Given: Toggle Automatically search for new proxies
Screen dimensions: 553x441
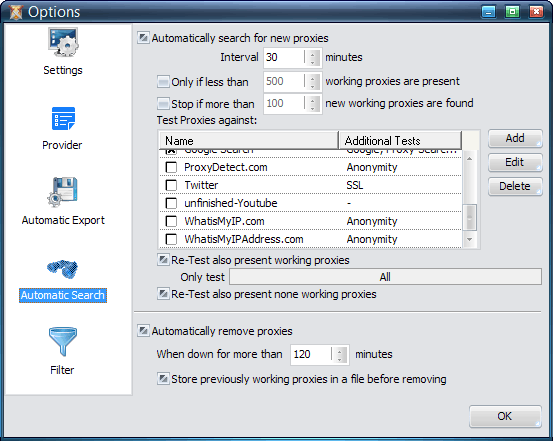Looking at the screenshot, I should 143,38.
